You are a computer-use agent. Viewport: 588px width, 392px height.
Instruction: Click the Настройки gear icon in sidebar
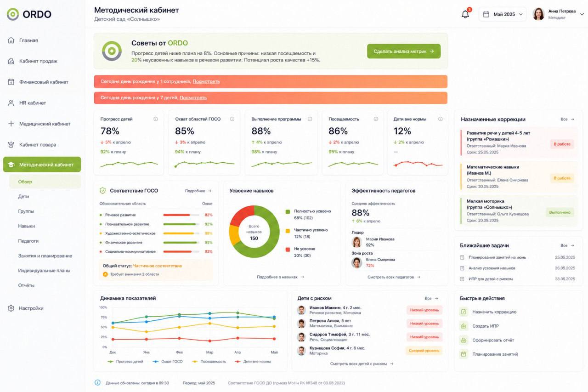[11, 308]
